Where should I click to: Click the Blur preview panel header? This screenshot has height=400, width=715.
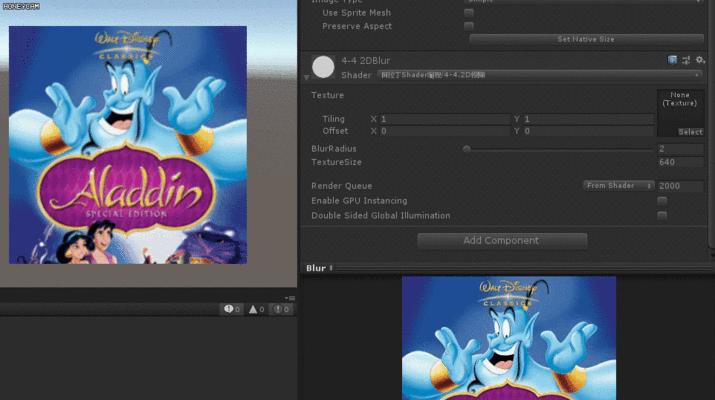tap(508, 268)
